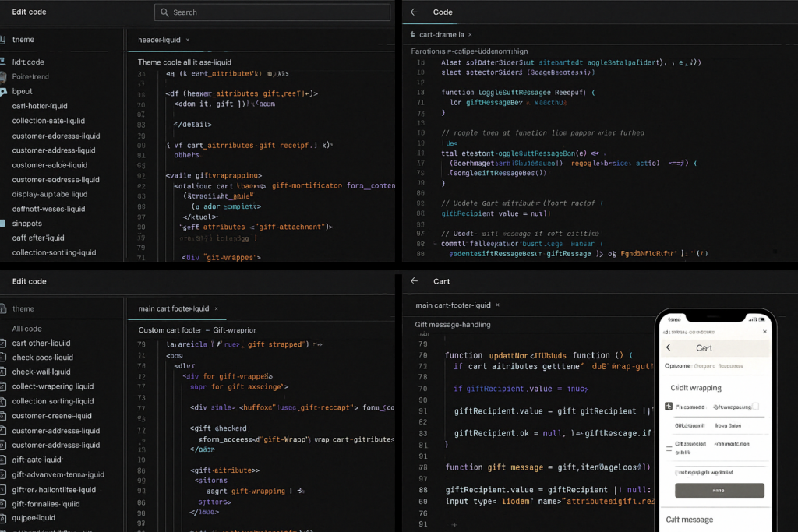Tick the empty checkbox in the phone's wrapping row
This screenshot has height=532, width=798.
tap(756, 407)
